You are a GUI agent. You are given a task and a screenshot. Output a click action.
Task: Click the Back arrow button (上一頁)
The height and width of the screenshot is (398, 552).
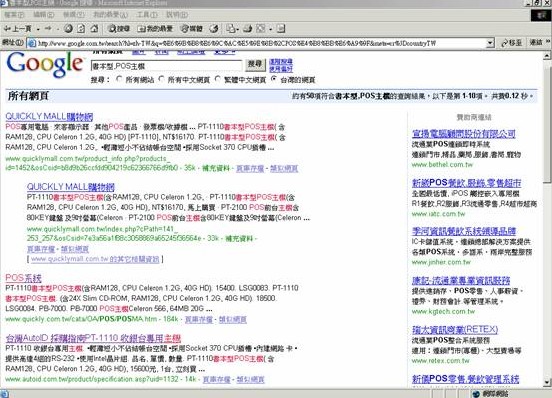[x=18, y=29]
